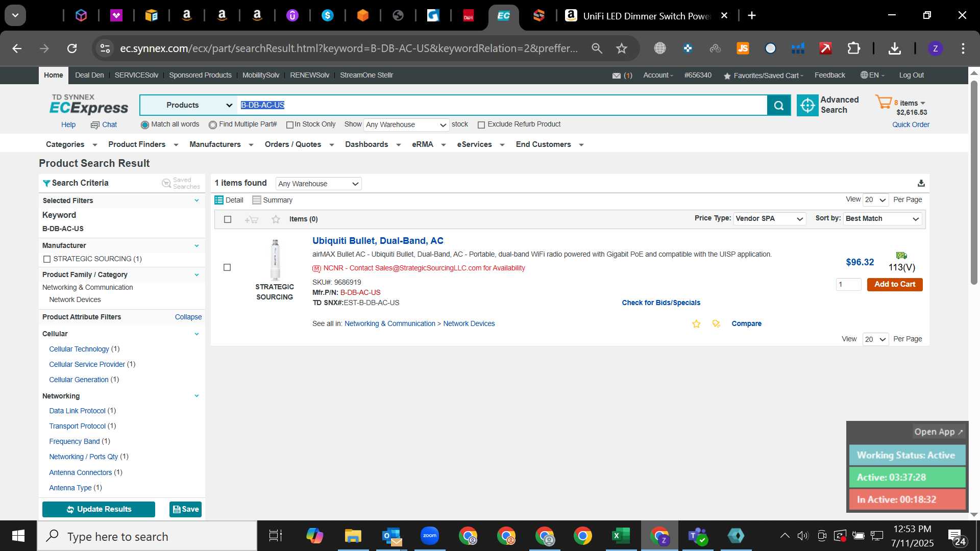This screenshot has width=980, height=551.
Task: Enable the In Stock Only checkbox
Action: [x=290, y=125]
